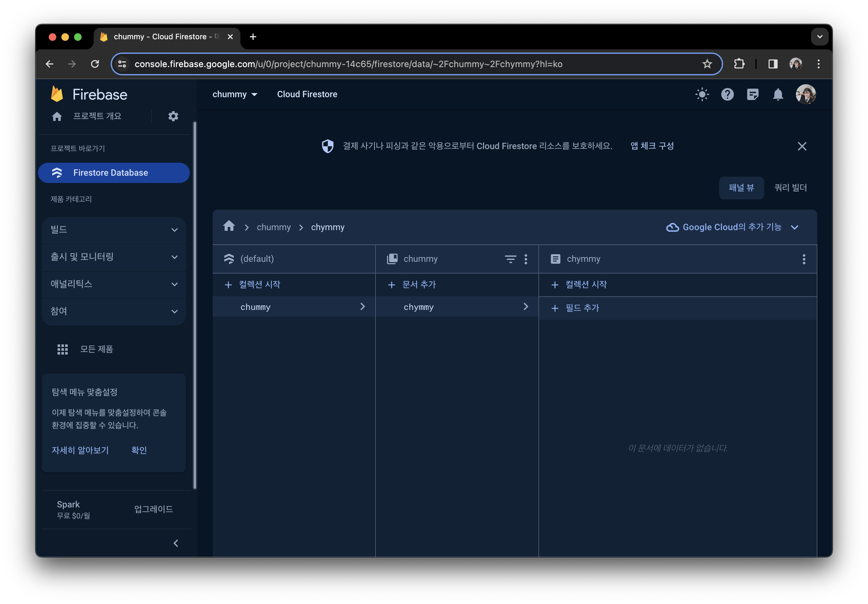Go to database root via breadcrumb home icon

pos(229,226)
